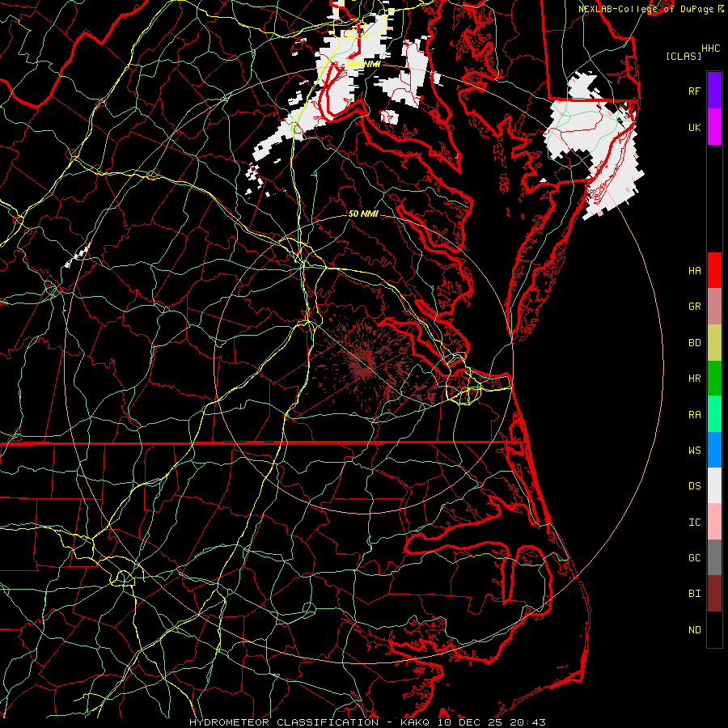
Task: Select the BD yellow legend block
Action: click(x=714, y=343)
